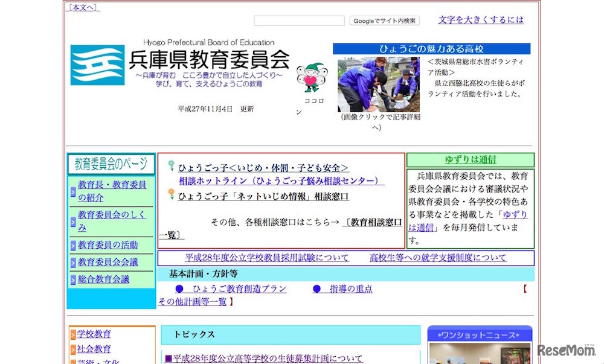Click the 本文へ skip link at top
Screen dimensions: 604x364
pos(82,7)
